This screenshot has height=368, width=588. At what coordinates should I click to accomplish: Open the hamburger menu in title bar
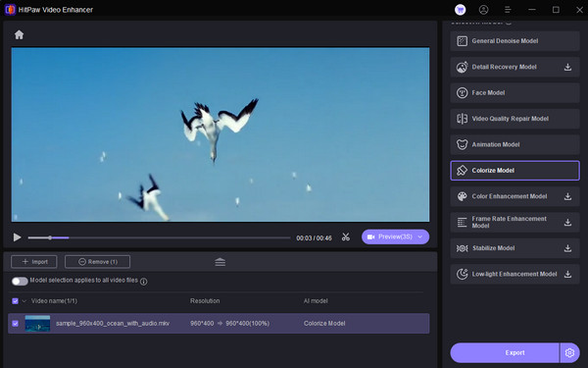(x=508, y=10)
